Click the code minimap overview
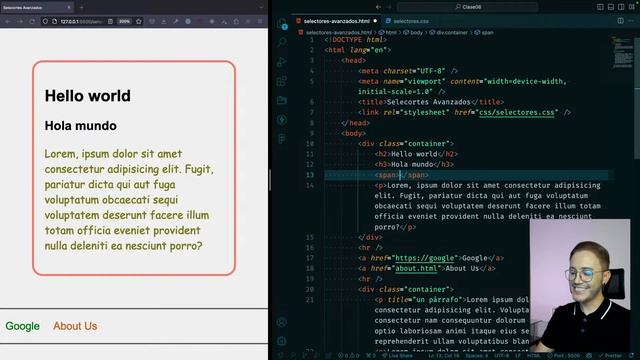The image size is (640, 360). pyautogui.click(x=623, y=53)
